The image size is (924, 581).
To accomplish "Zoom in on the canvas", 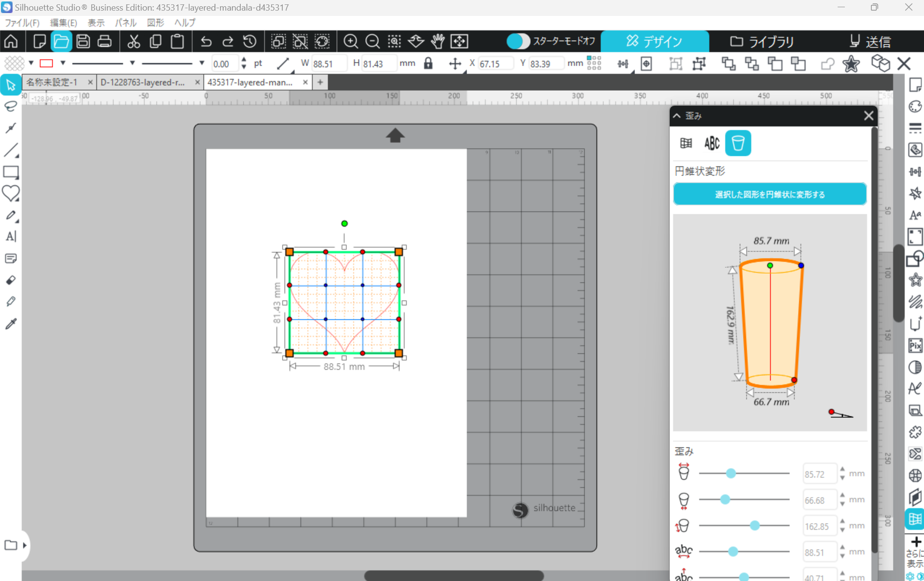I will pos(351,41).
